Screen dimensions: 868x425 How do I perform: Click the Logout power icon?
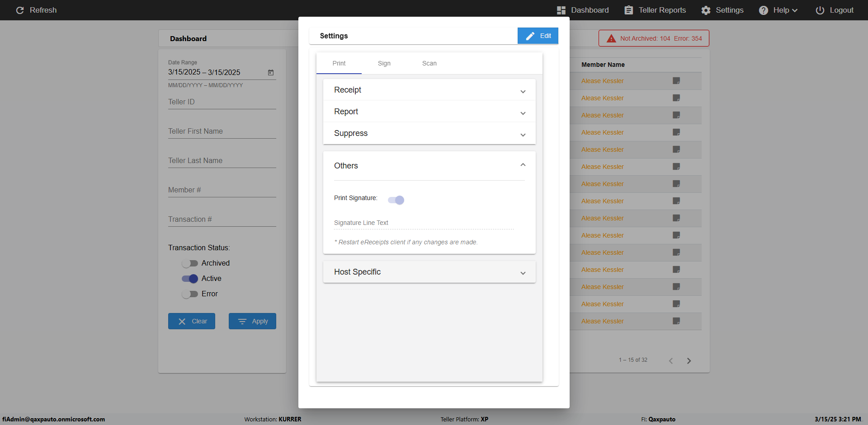point(820,10)
